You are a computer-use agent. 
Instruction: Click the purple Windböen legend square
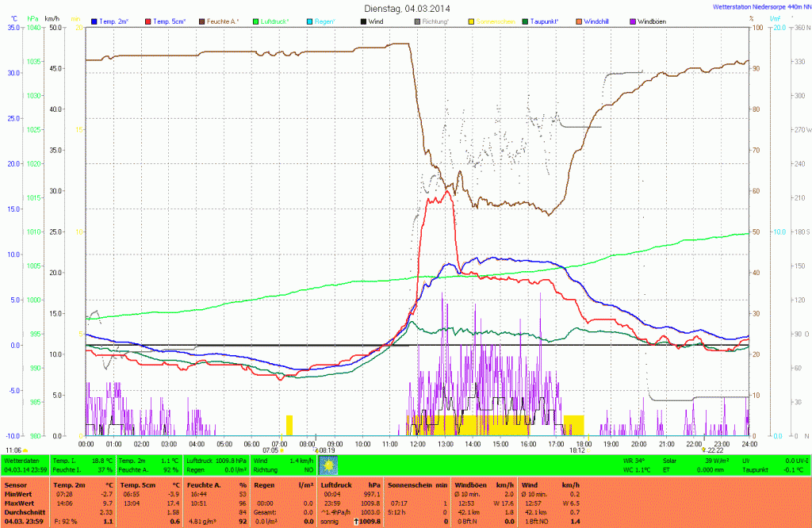tap(632, 21)
